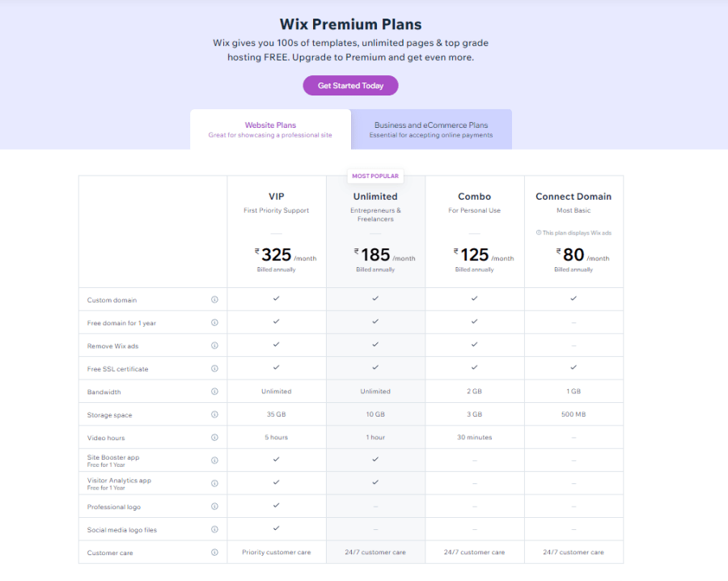Screen dimensions: 728x581
Task: Open info icon for Custom domain
Action: coord(214,299)
